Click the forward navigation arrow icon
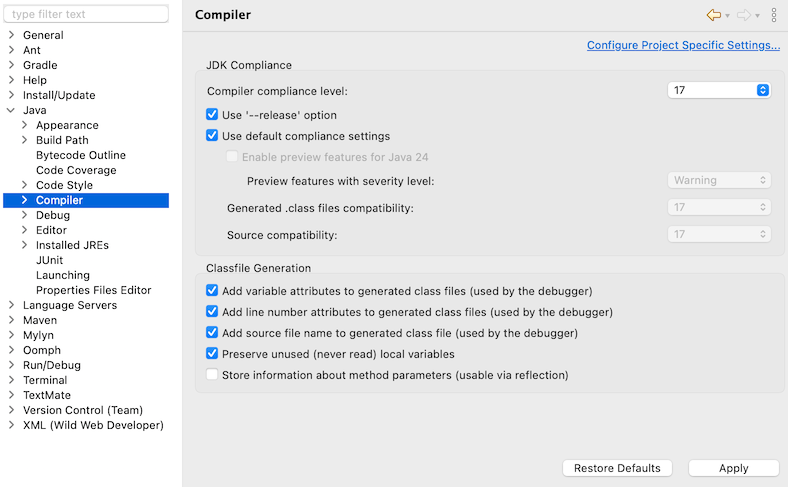Viewport: 788px width, 487px height. pos(744,15)
